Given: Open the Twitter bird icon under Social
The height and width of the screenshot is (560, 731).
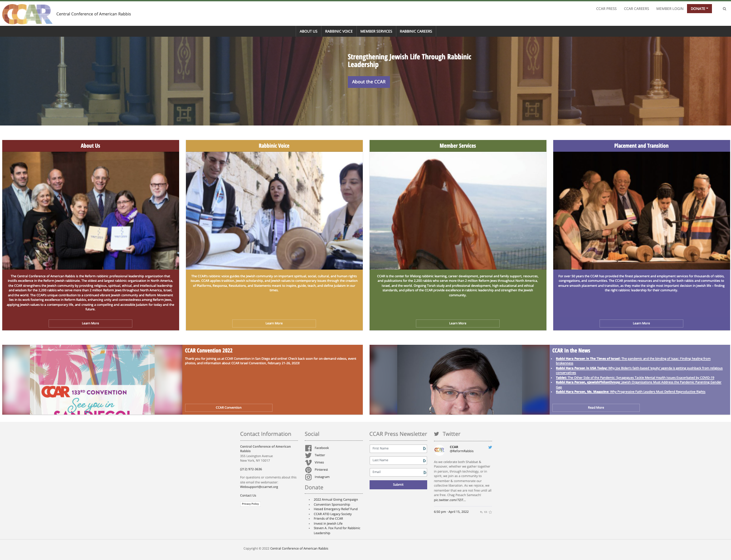Looking at the screenshot, I should tap(308, 455).
